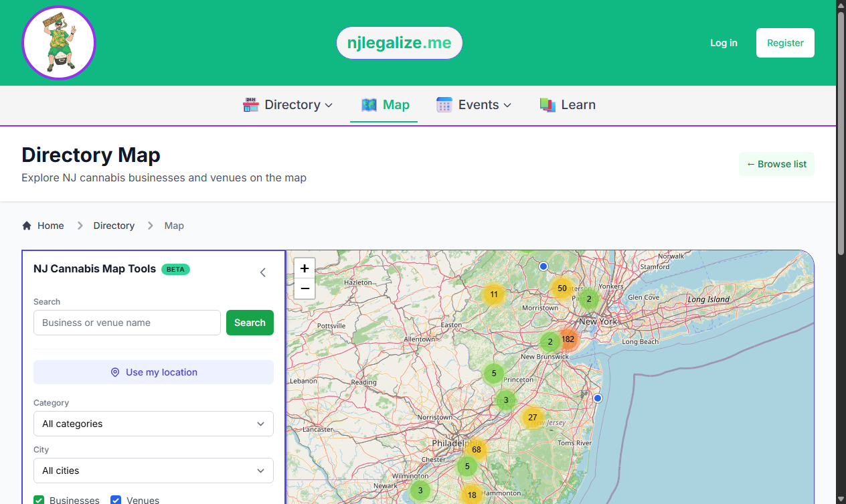Click the green 3 cluster near Wilmington
The image size is (846, 504).
[x=420, y=491]
